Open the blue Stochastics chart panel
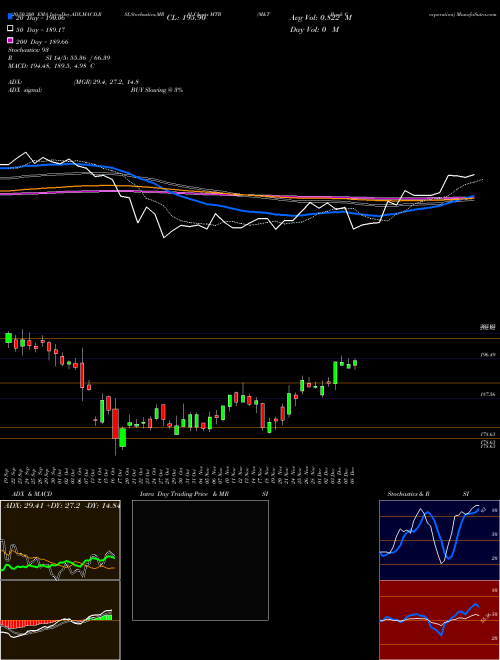This screenshot has width=500, height=660. tap(439, 540)
